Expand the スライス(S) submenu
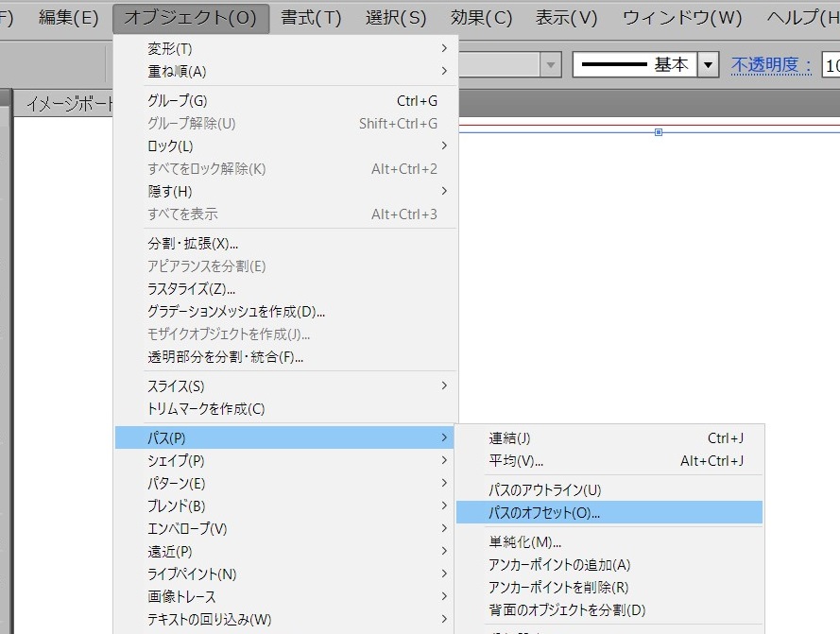The height and width of the screenshot is (634, 840). point(286,386)
